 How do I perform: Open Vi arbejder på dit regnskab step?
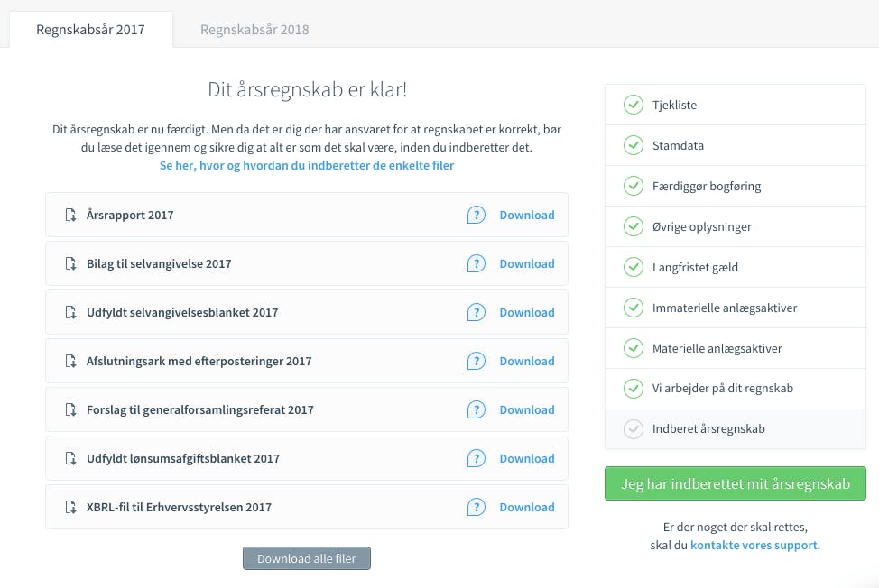tap(736, 388)
